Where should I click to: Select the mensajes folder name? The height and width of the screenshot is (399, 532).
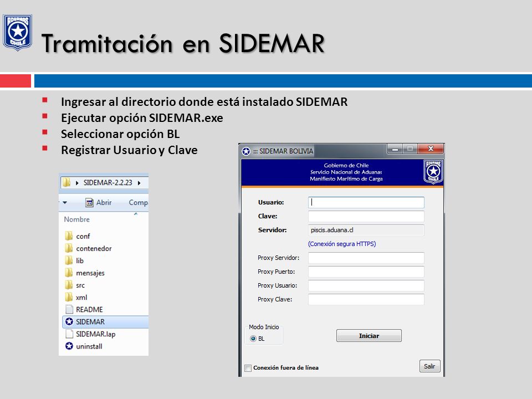[x=90, y=273]
